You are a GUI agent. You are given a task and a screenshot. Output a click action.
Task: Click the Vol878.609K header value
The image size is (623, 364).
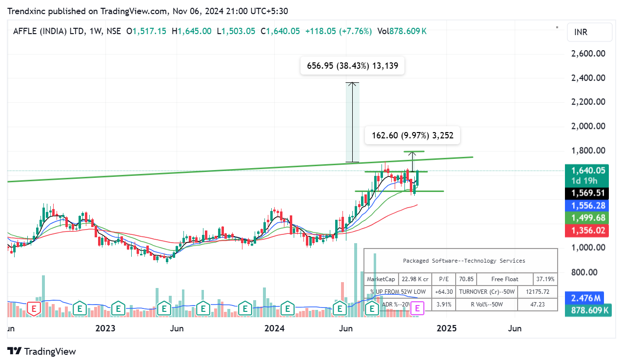point(402,31)
